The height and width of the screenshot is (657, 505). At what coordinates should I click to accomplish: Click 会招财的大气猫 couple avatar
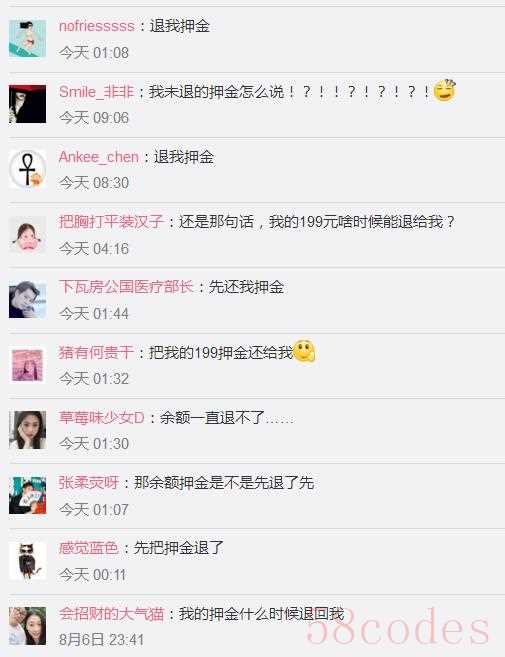click(28, 626)
